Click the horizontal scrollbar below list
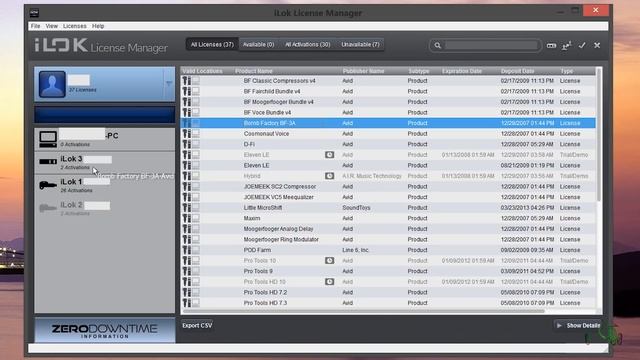 pos(363,311)
